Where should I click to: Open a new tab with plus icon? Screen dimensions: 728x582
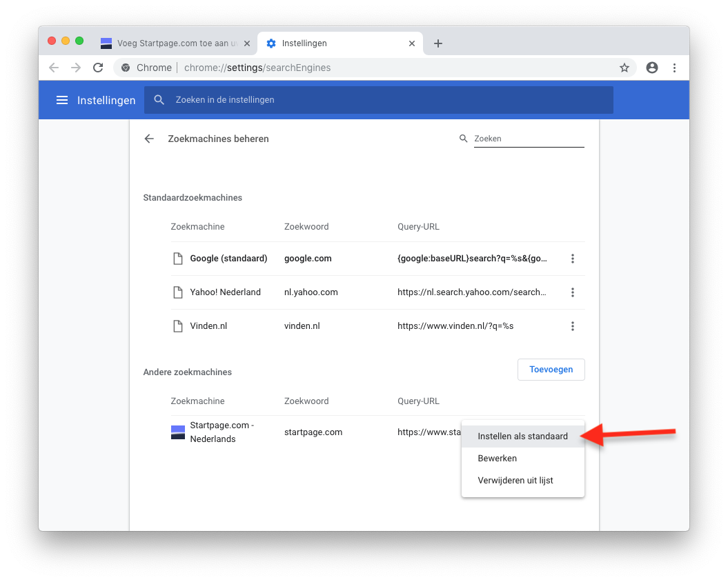tap(437, 43)
